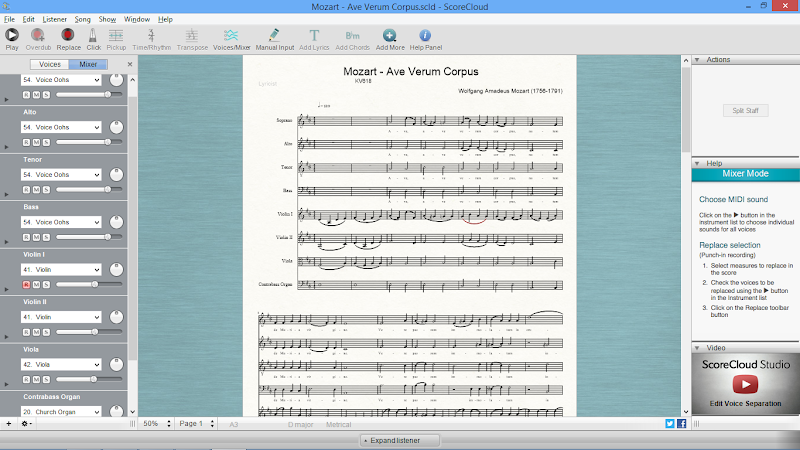Start playback with the Play button
The height and width of the screenshot is (450, 800).
12,35
